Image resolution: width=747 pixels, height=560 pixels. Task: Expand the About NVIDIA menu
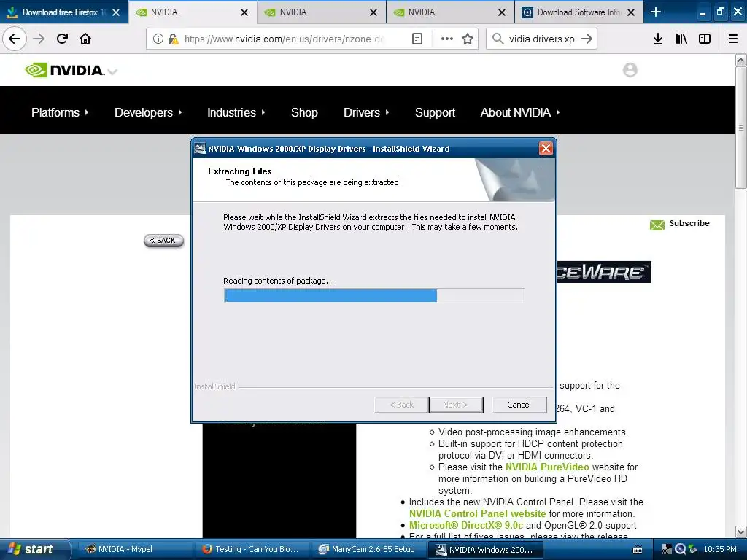[519, 112]
